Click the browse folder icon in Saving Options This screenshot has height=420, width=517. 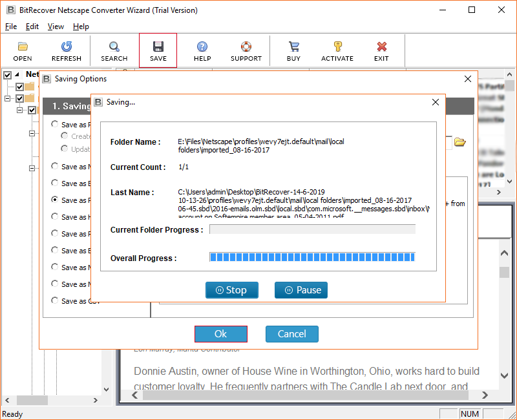(x=459, y=142)
